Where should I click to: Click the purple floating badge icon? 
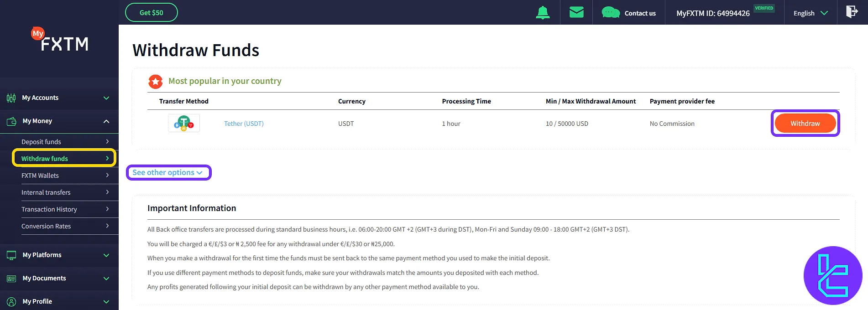click(x=832, y=275)
